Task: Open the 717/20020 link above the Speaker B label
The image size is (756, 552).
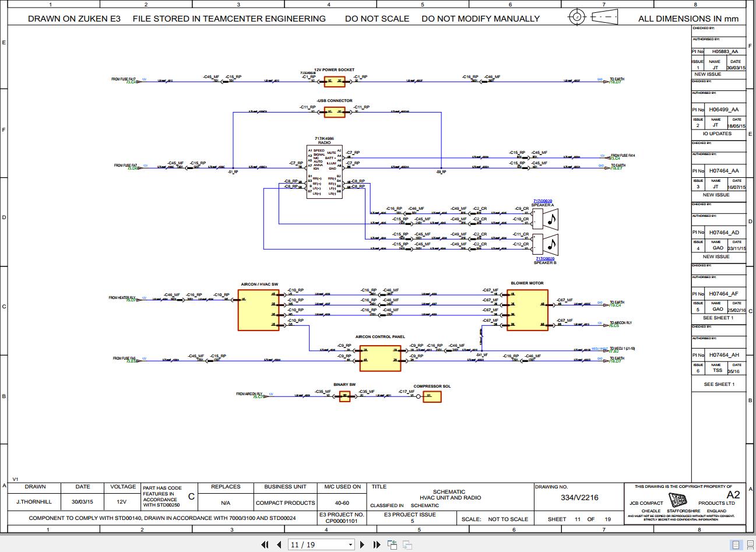Action: [x=545, y=258]
